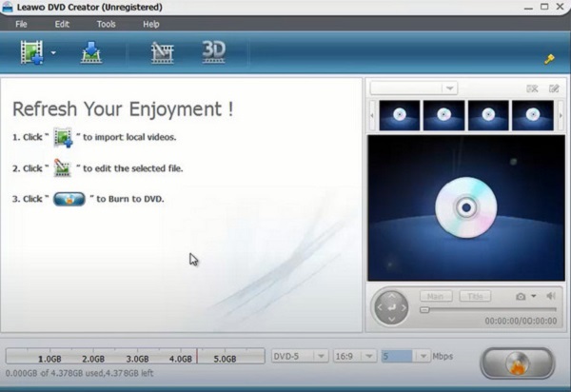Click the '0.000GB of 4.378GB used' status text
The image size is (571, 392).
(x=79, y=373)
